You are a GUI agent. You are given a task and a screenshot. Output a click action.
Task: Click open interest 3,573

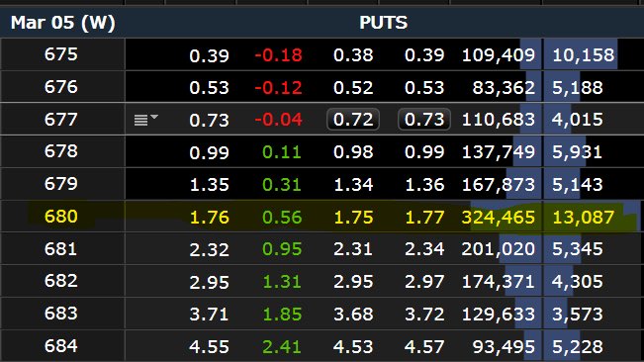[x=578, y=315]
